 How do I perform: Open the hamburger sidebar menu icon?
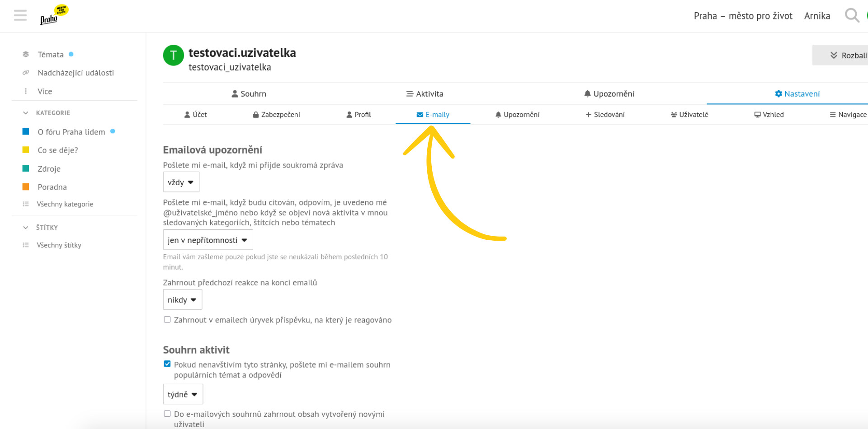(x=20, y=16)
